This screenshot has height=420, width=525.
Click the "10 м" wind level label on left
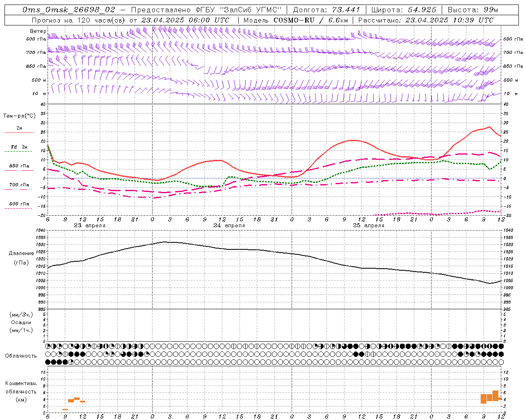[39, 94]
